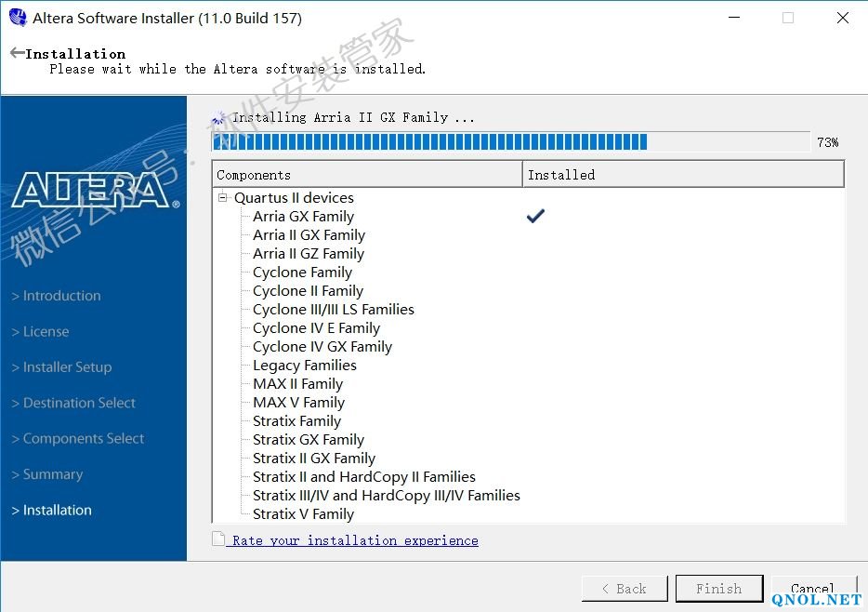The image size is (868, 612).
Task: Select MAX II Family row
Action: pos(297,384)
